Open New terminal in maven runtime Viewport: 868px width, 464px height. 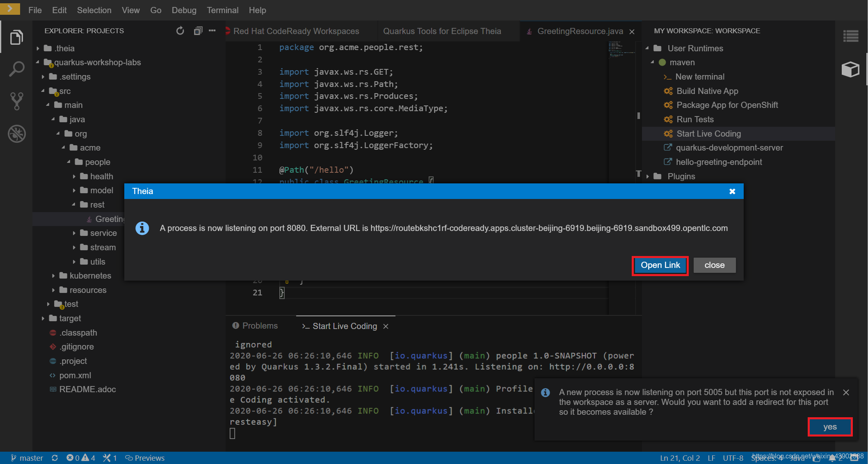coord(700,77)
